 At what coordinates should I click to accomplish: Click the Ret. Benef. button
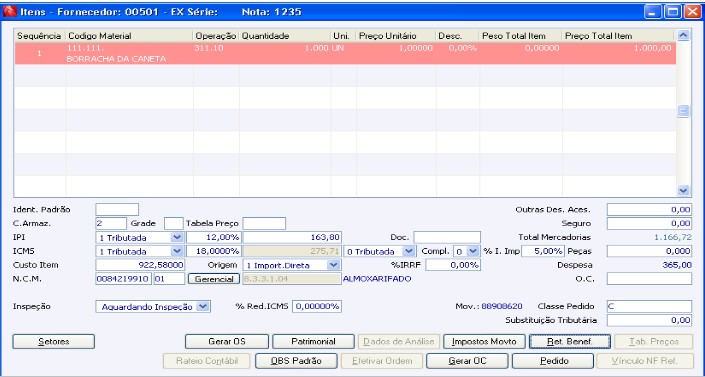pyautogui.click(x=570, y=341)
